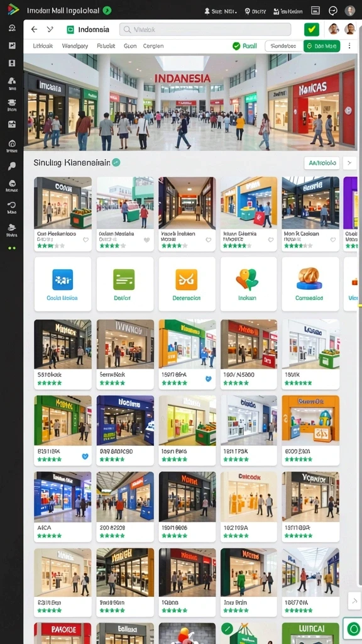Toggle heart on the 'Mon R Coloan' card
362x644 pixels.
click(x=333, y=240)
